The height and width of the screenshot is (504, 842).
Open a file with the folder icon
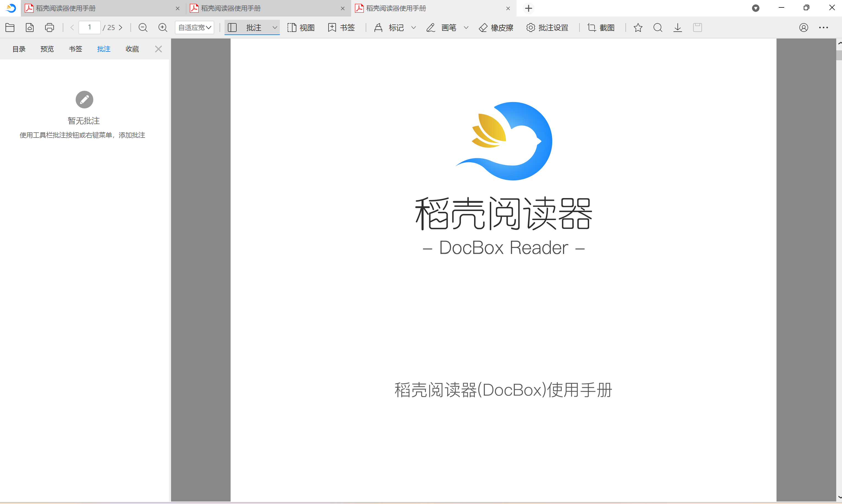[10, 28]
